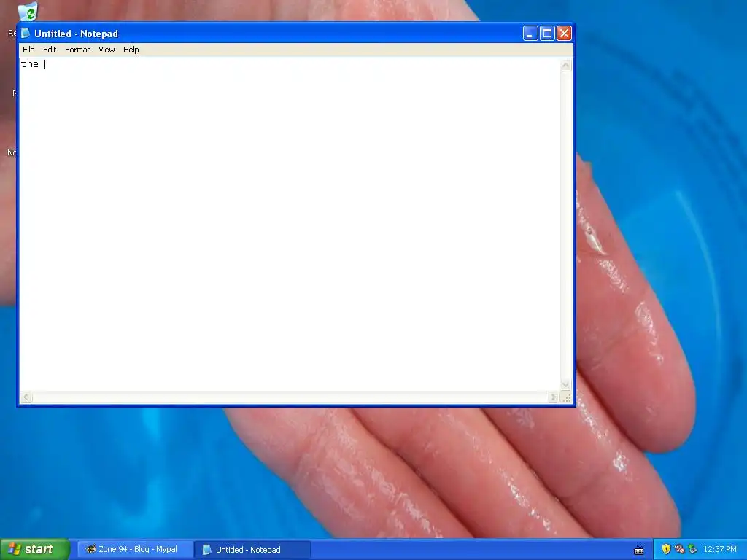The width and height of the screenshot is (747, 560).
Task: Open the File menu in Notepad
Action: (x=28, y=50)
